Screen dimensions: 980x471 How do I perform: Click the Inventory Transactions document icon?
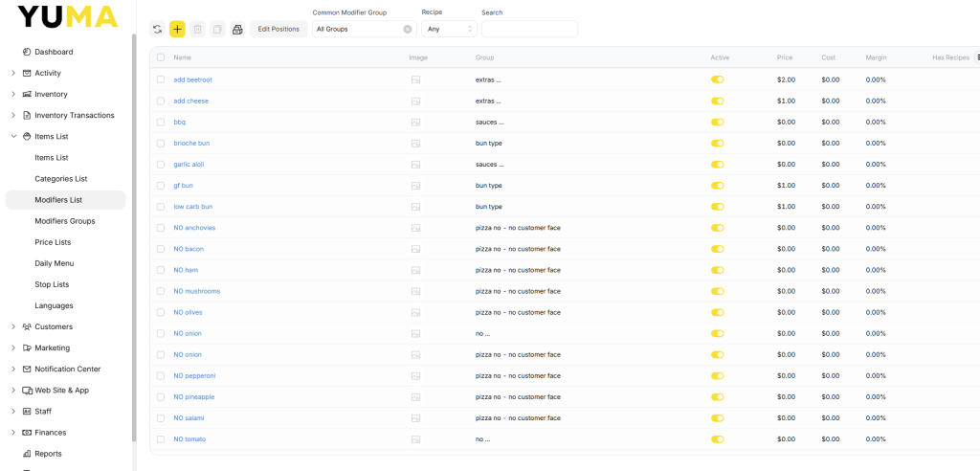(26, 115)
